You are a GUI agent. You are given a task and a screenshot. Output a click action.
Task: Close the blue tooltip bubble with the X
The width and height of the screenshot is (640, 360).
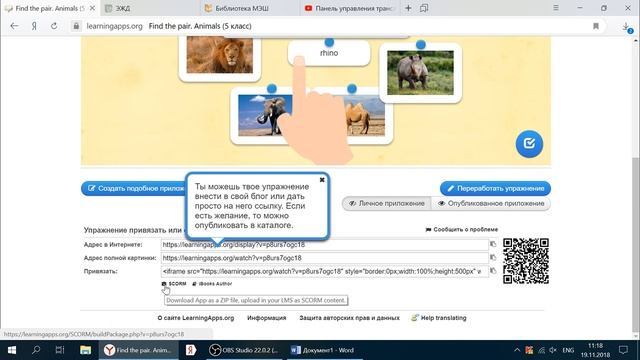point(322,180)
